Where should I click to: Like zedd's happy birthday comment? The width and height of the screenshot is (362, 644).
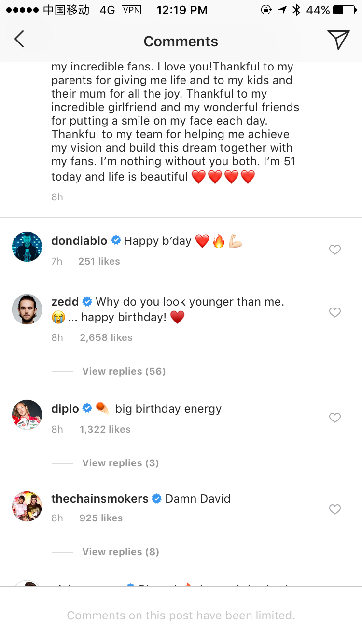(x=334, y=312)
